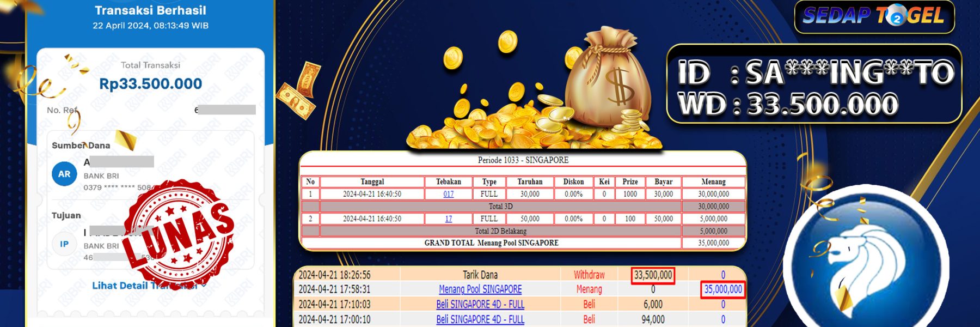Image resolution: width=980 pixels, height=327 pixels.
Task: Click the ID SA***ING**TO text
Action: click(815, 73)
